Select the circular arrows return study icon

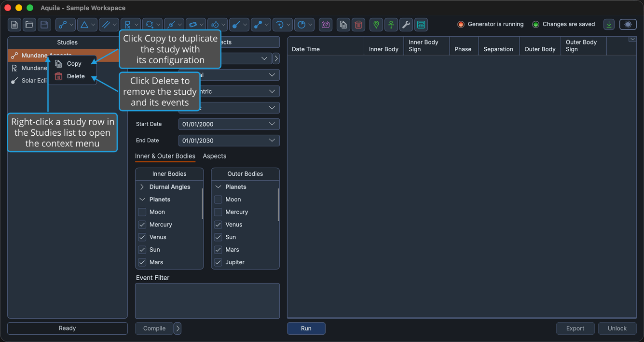(149, 25)
